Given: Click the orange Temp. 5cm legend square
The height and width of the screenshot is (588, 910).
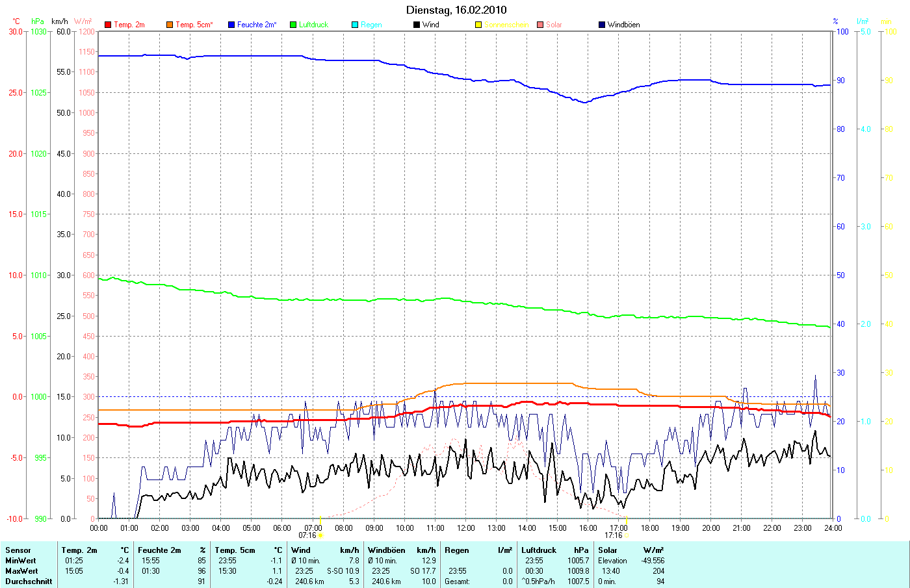Looking at the screenshot, I should tap(170, 25).
